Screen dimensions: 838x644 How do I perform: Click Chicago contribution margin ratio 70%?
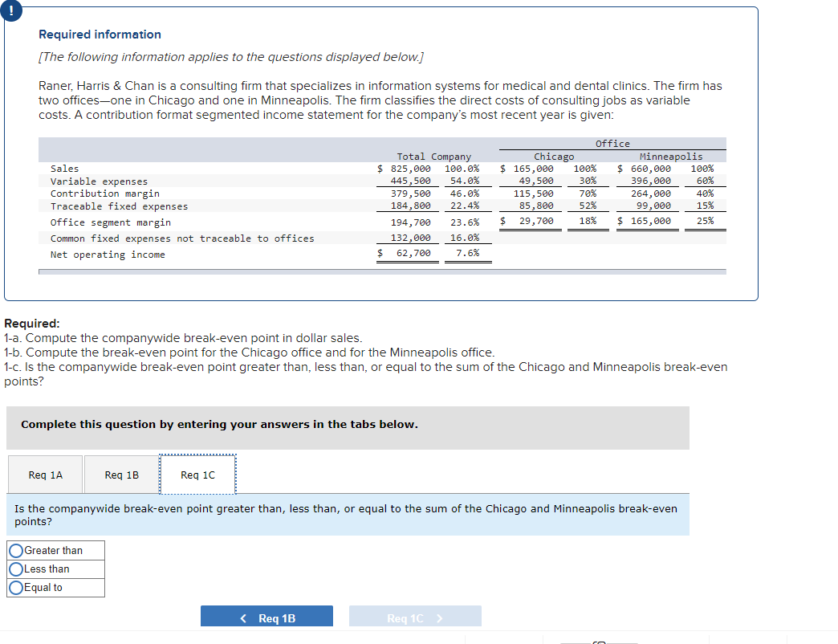[x=588, y=194]
